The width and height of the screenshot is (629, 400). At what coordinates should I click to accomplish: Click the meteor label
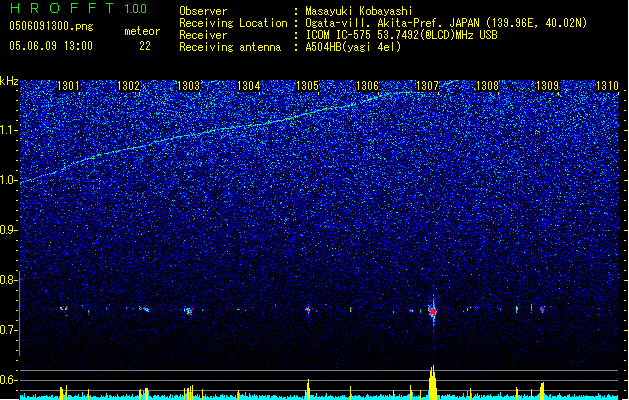(142, 31)
